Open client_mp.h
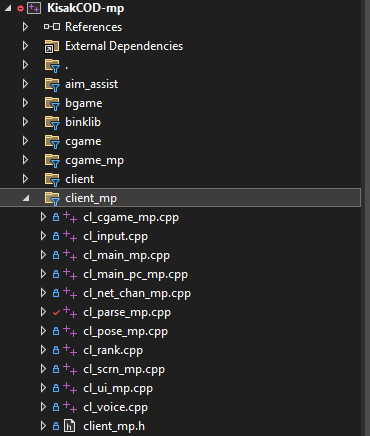The width and height of the screenshot is (370, 436). (x=114, y=426)
